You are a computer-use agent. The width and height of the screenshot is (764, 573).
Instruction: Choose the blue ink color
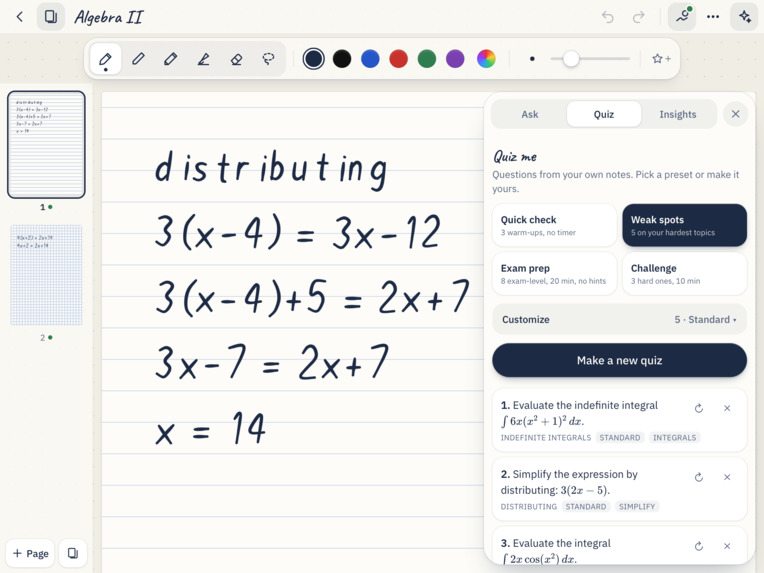[x=370, y=59]
